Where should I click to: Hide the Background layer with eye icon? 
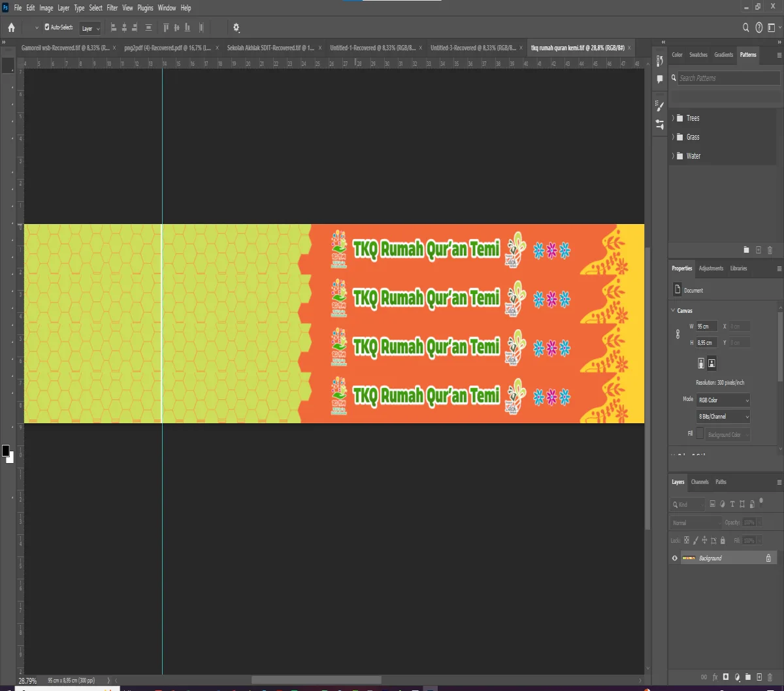675,558
